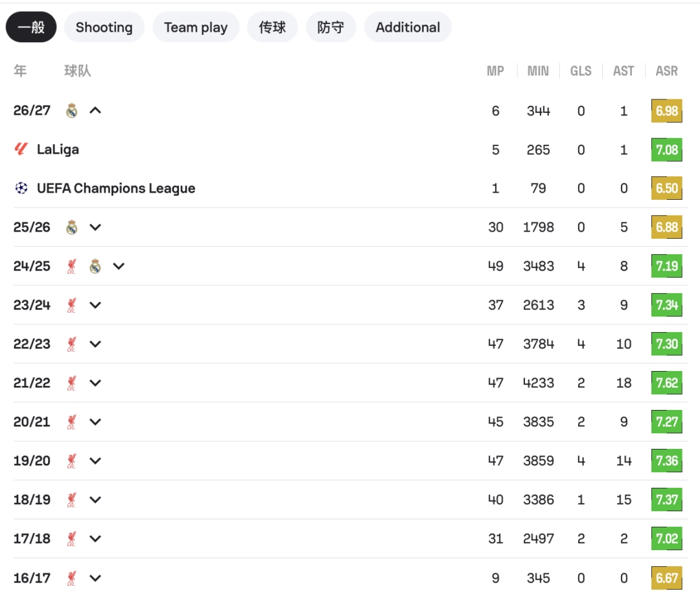Sort by the ASR column header
700x600 pixels.
tap(666, 71)
